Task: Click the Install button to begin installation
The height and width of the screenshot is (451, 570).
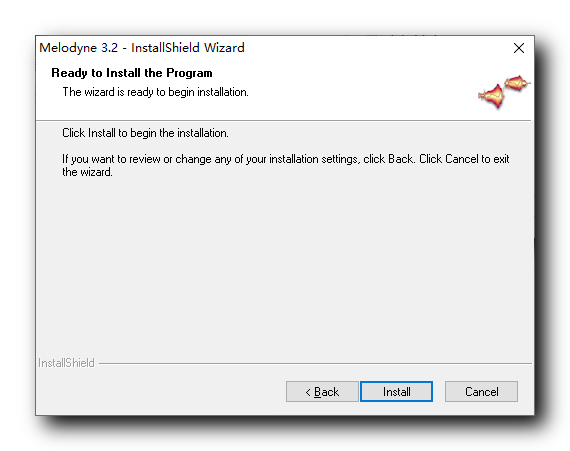Action: (396, 391)
